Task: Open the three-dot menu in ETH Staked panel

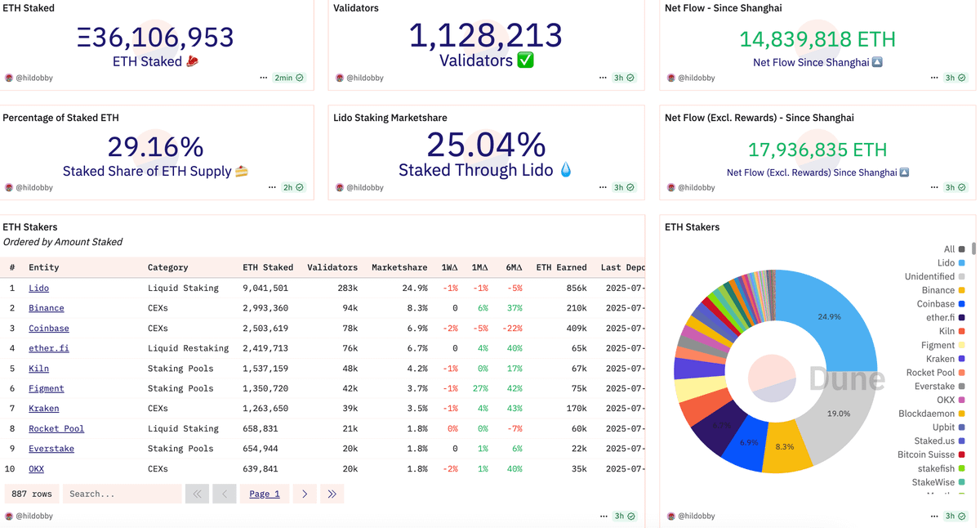Action: pyautogui.click(x=263, y=78)
